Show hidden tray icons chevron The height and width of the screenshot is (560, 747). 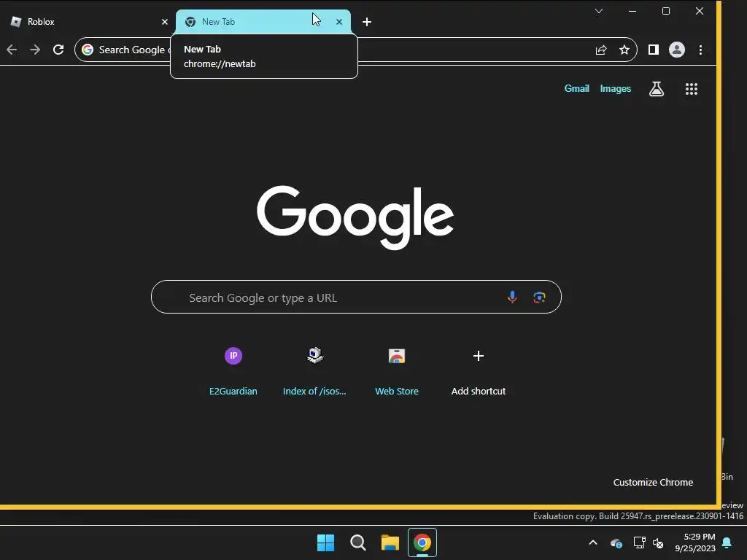point(593,542)
